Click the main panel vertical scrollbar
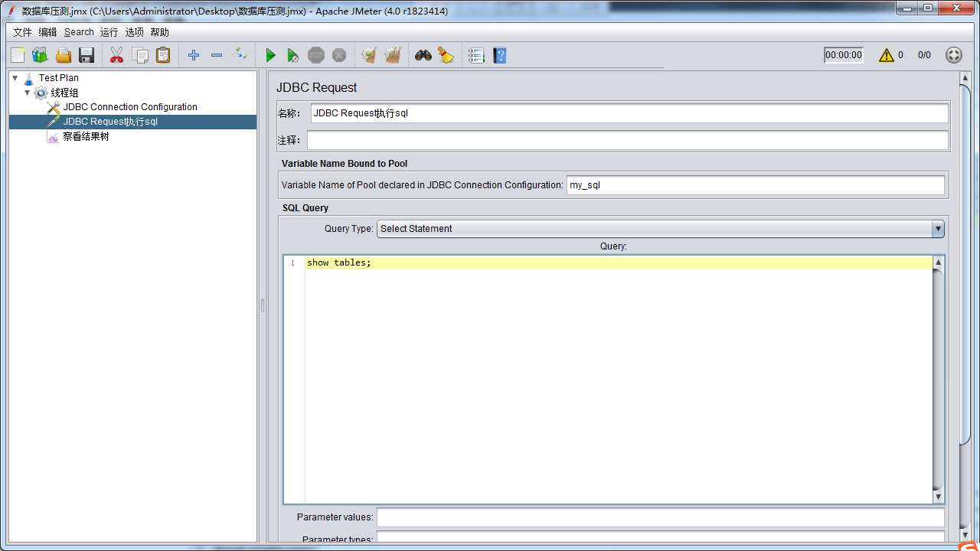Viewport: 980px width, 551px height. pyautogui.click(x=965, y=264)
